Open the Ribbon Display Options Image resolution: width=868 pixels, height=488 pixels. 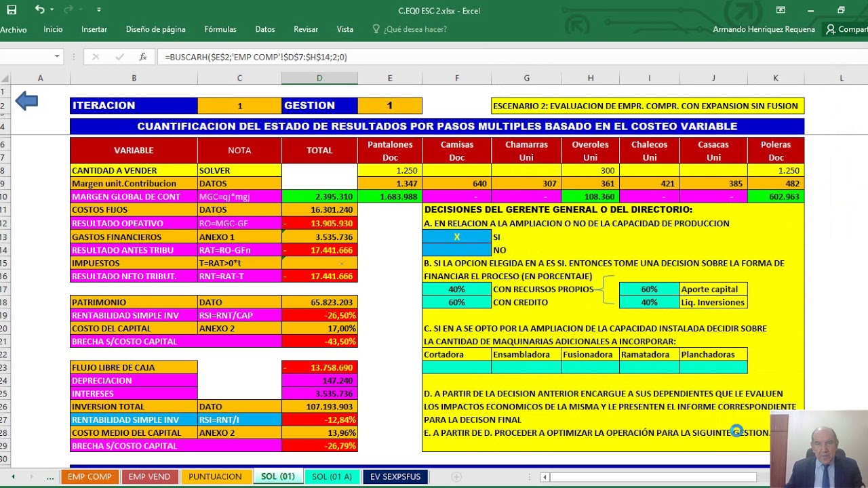click(x=781, y=10)
